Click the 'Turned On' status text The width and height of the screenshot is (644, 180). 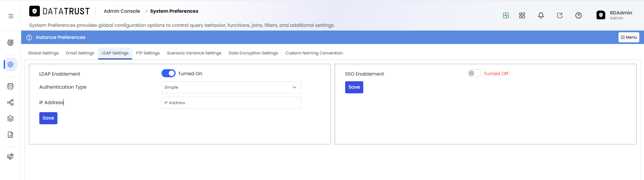[190, 74]
